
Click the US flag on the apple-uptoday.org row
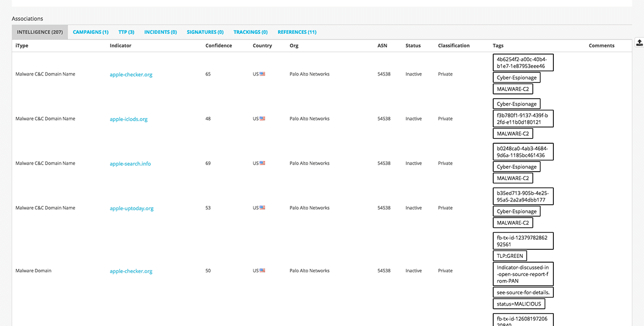[261, 208]
